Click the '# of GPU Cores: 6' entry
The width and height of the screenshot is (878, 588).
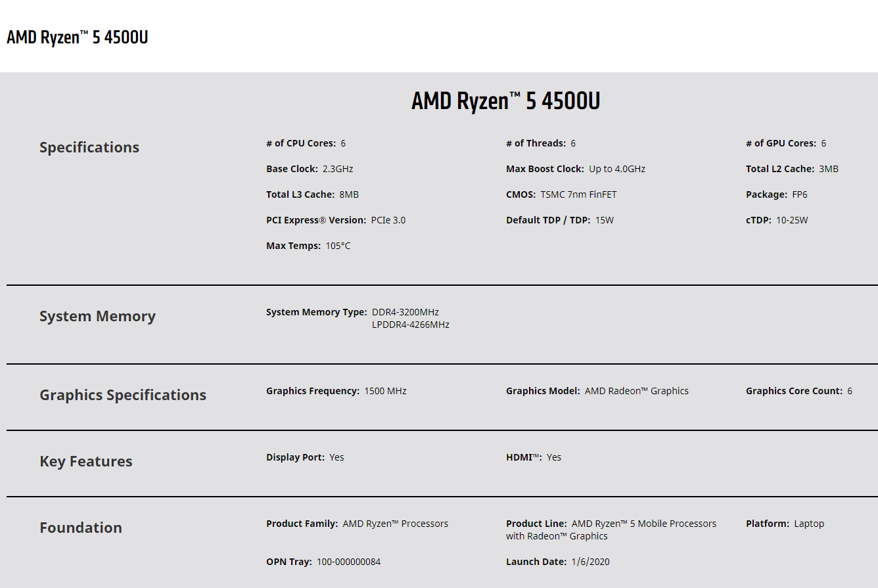[786, 143]
